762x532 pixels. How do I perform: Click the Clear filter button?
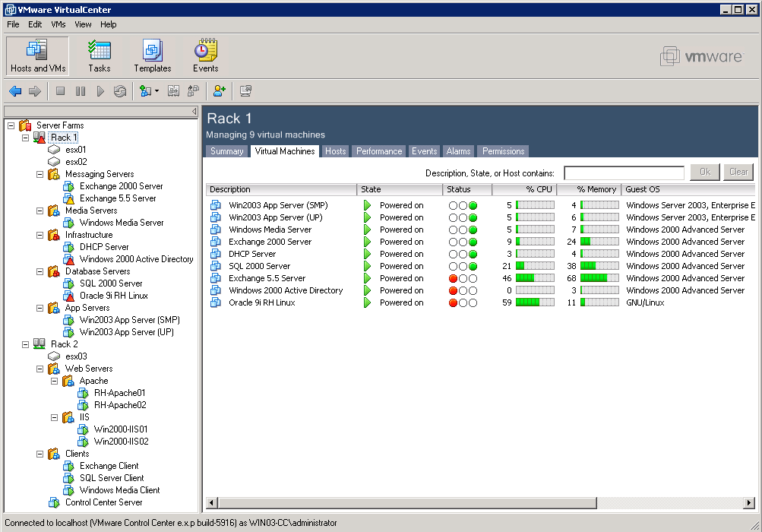point(738,173)
